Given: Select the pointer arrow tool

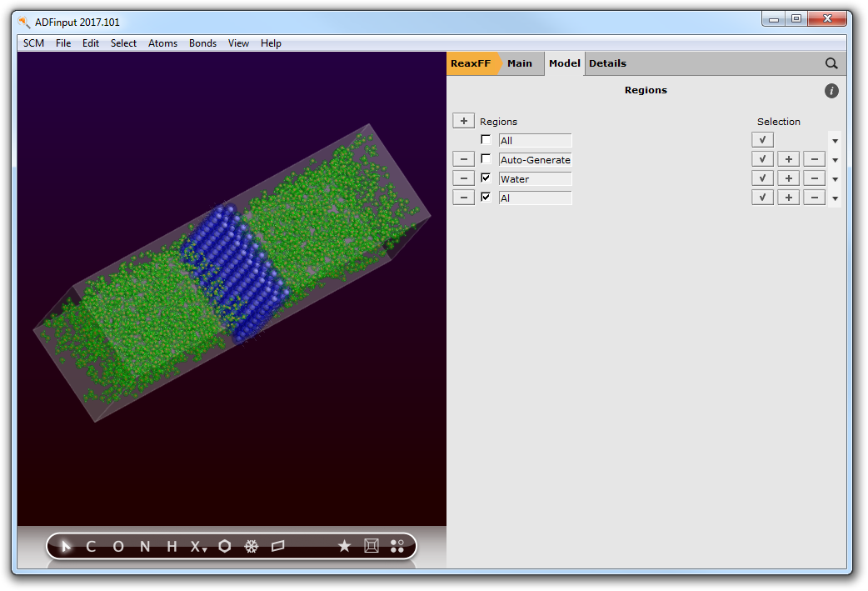Looking at the screenshot, I should tap(66, 547).
